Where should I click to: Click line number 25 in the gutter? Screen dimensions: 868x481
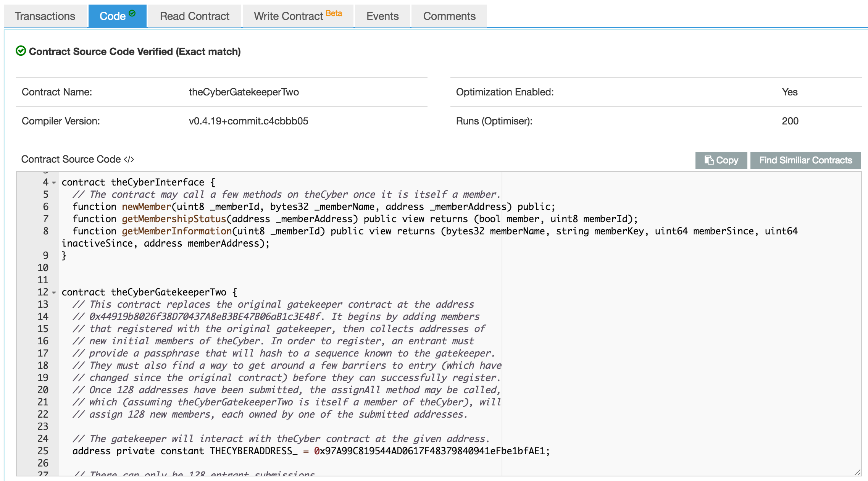(x=43, y=451)
